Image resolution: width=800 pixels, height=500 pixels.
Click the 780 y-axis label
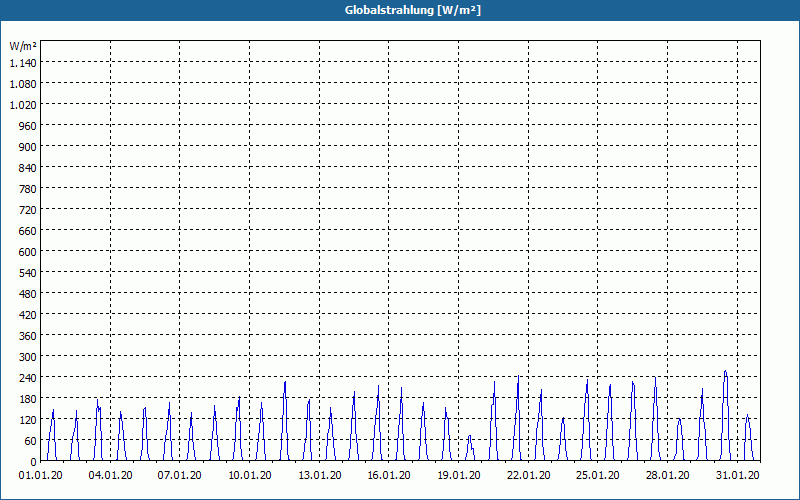(28, 189)
